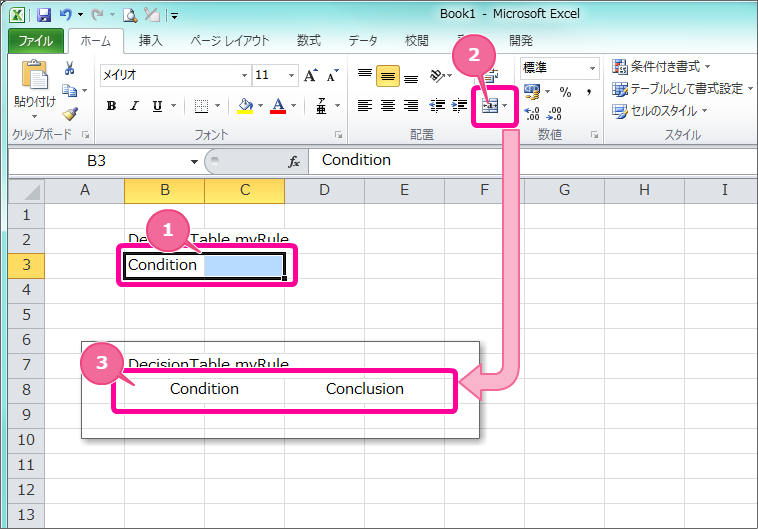Click the percent style icon
The image size is (758, 529).
[x=565, y=91]
